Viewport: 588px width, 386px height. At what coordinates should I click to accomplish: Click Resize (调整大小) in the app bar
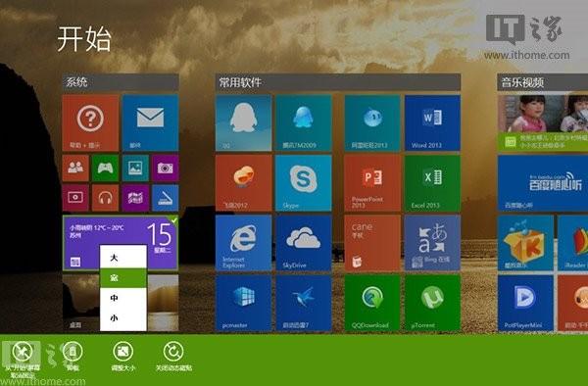[123, 356]
